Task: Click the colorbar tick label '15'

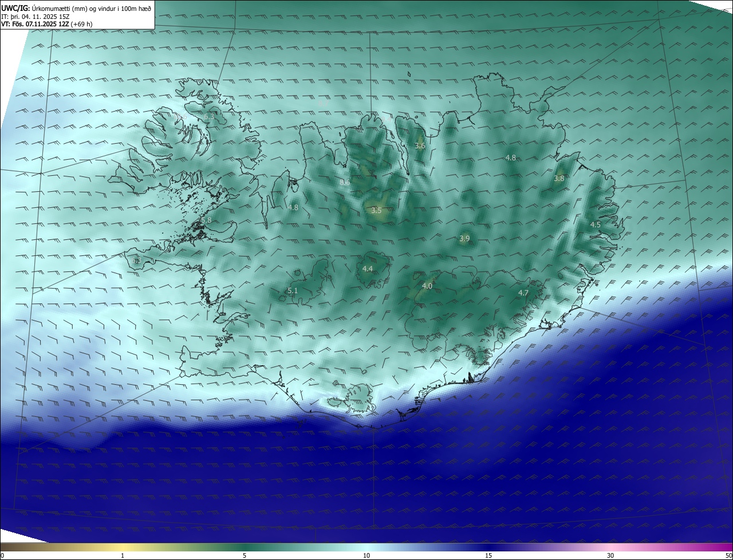Action: (x=488, y=555)
